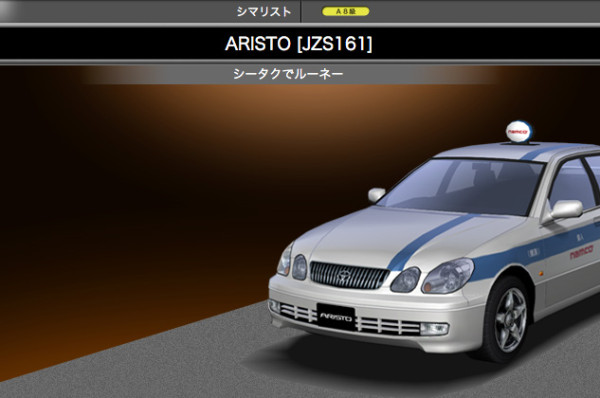Click the Toyota emblem on the grille
This screenshot has height=398, width=600.
click(343, 275)
